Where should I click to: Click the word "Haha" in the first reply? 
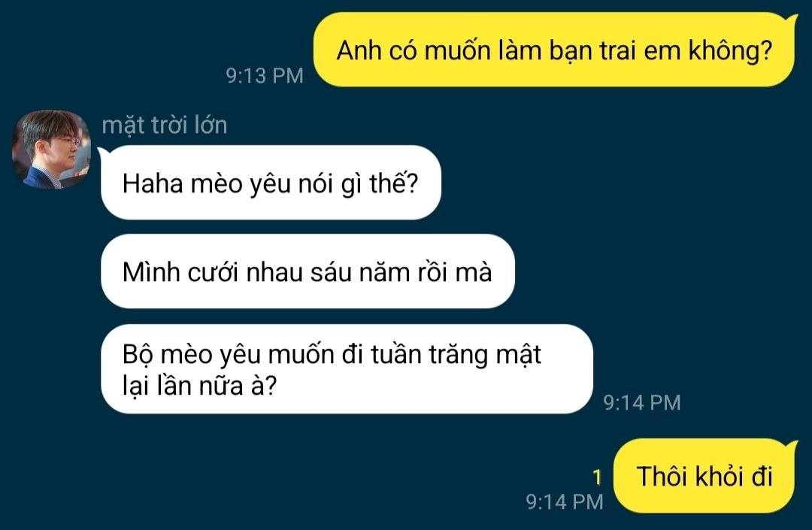(153, 183)
